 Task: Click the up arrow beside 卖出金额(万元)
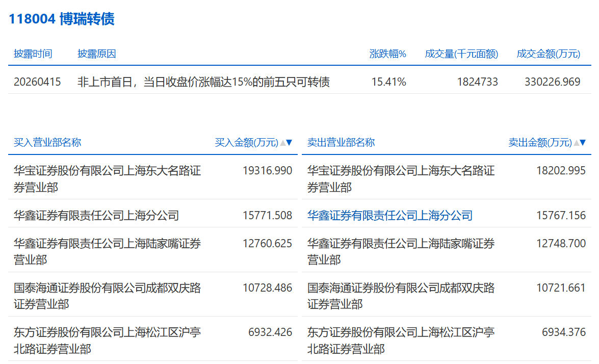point(576,143)
